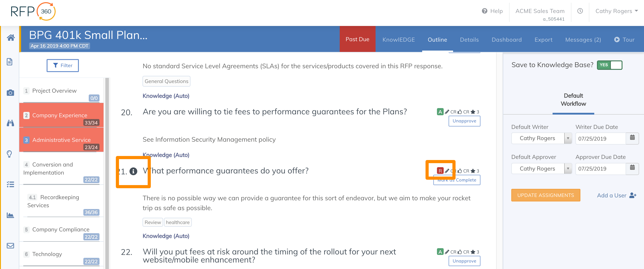Image resolution: width=644 pixels, height=269 pixels.
Task: Click the info icon beside question 21
Action: coord(133,171)
